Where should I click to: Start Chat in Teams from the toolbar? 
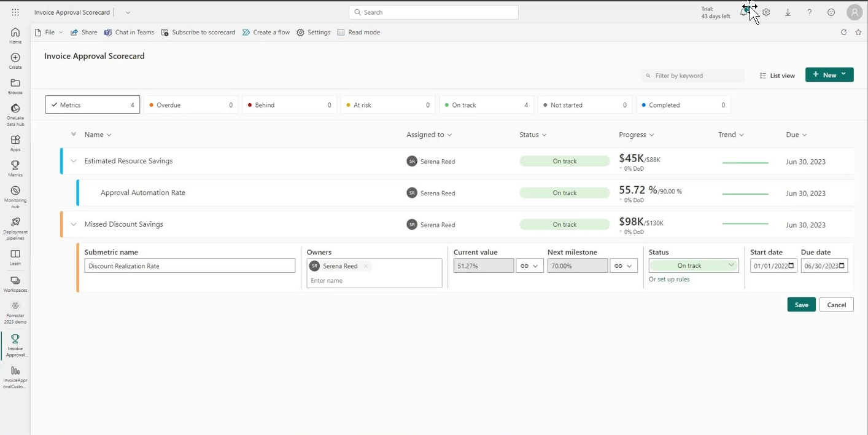(x=129, y=32)
